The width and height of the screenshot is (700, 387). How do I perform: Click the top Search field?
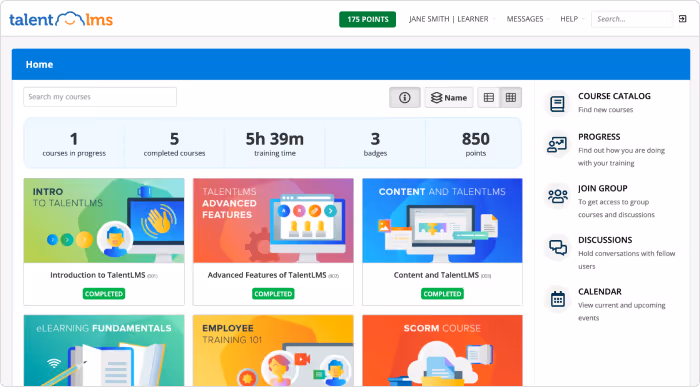coord(632,19)
